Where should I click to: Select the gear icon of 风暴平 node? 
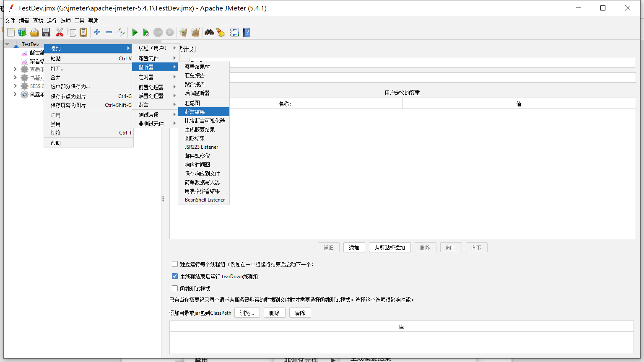coord(25,95)
